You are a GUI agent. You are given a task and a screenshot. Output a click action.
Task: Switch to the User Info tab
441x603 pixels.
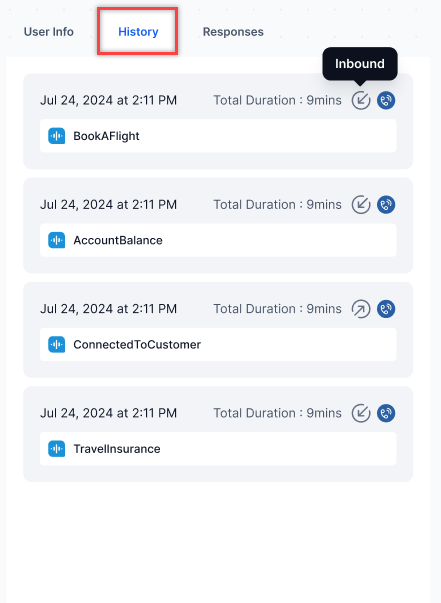[49, 32]
